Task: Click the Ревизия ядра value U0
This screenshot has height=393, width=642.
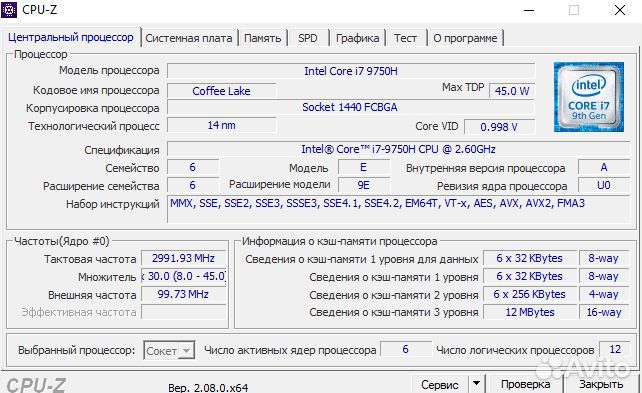Action: pyautogui.click(x=604, y=185)
